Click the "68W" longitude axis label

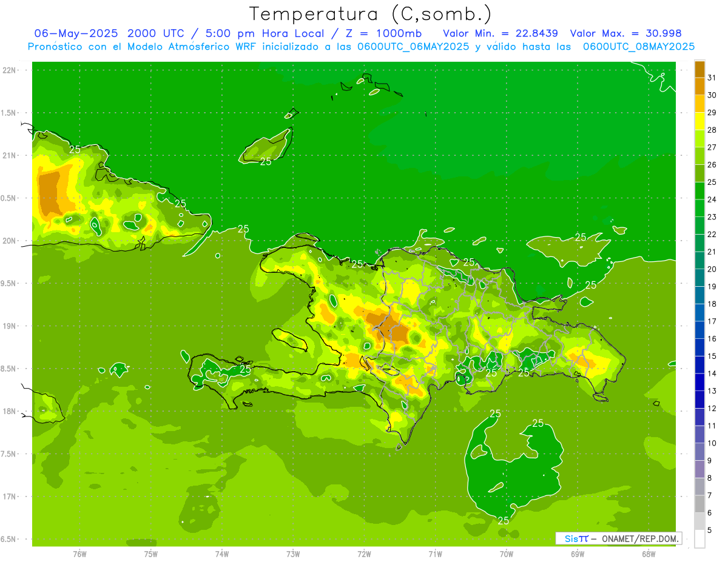point(649,554)
